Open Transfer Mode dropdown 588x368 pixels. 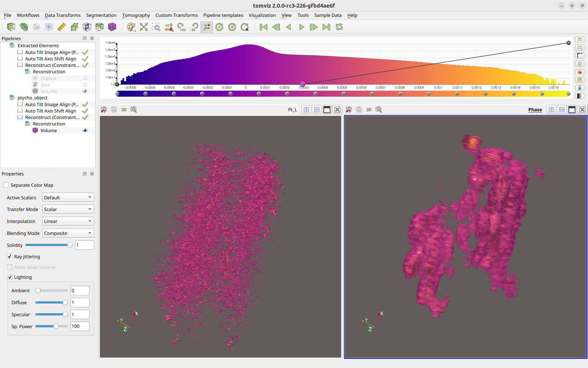[x=68, y=209]
